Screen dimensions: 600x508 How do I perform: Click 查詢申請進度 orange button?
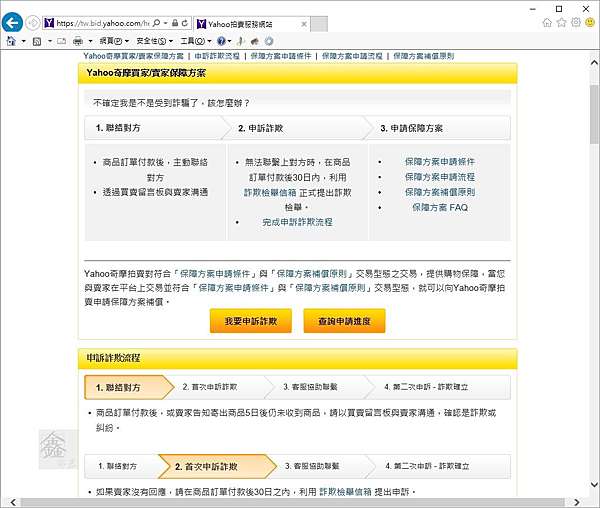click(x=344, y=321)
